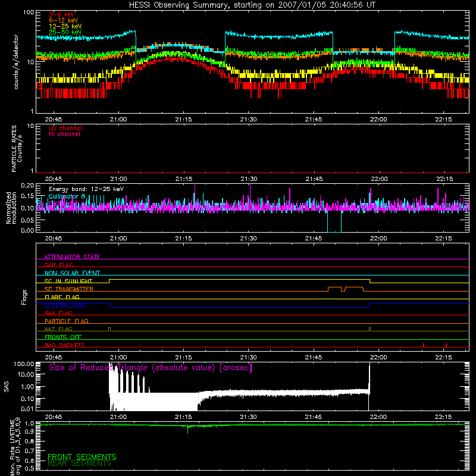Click the ATTENUATOR STATE flag label
This screenshot has height=476, width=476.
point(72,257)
